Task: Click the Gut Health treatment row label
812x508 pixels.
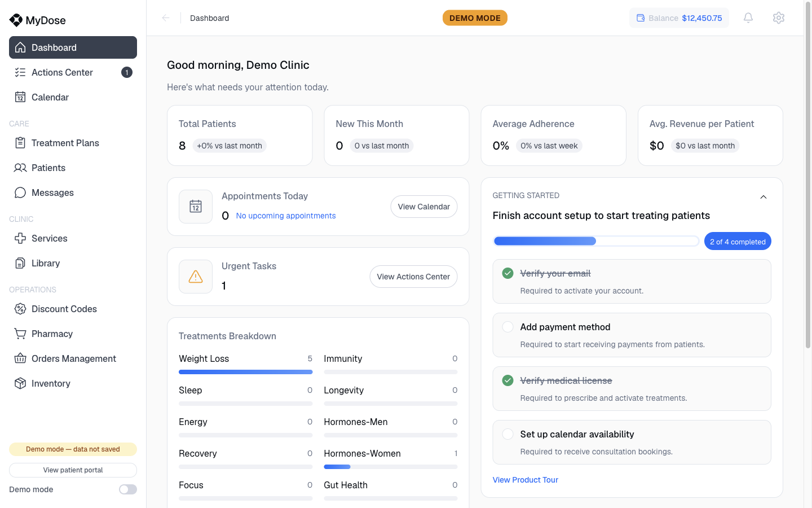Action: coord(346,485)
